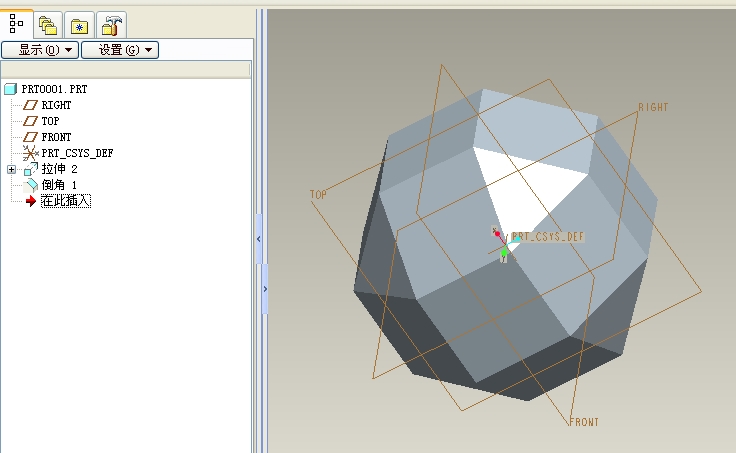
Task: Open the Favorites navigator tab
Action: pyautogui.click(x=79, y=25)
